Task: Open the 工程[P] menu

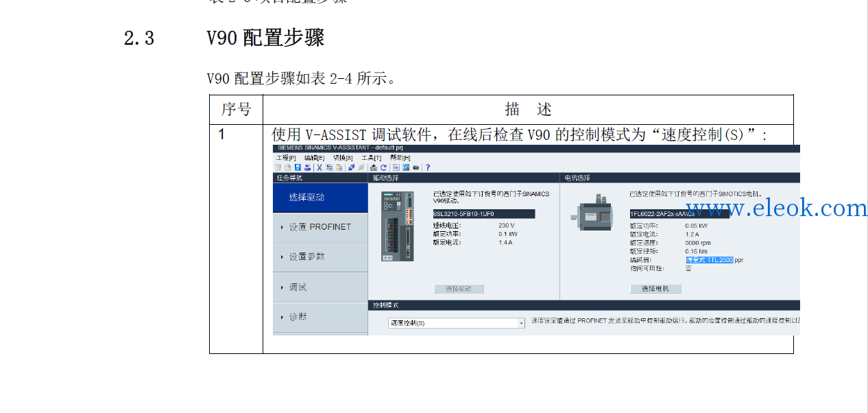Action: (286, 158)
